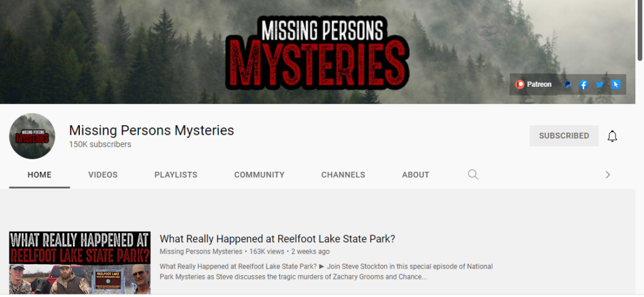
Task: Open the Facebook icon link
Action: [584, 84]
